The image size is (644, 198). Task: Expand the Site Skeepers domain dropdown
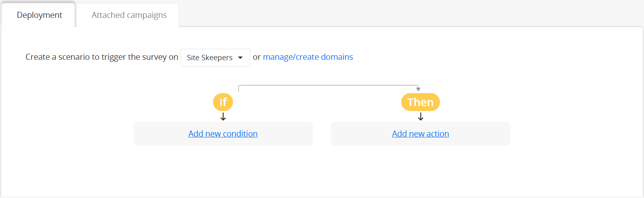[215, 58]
